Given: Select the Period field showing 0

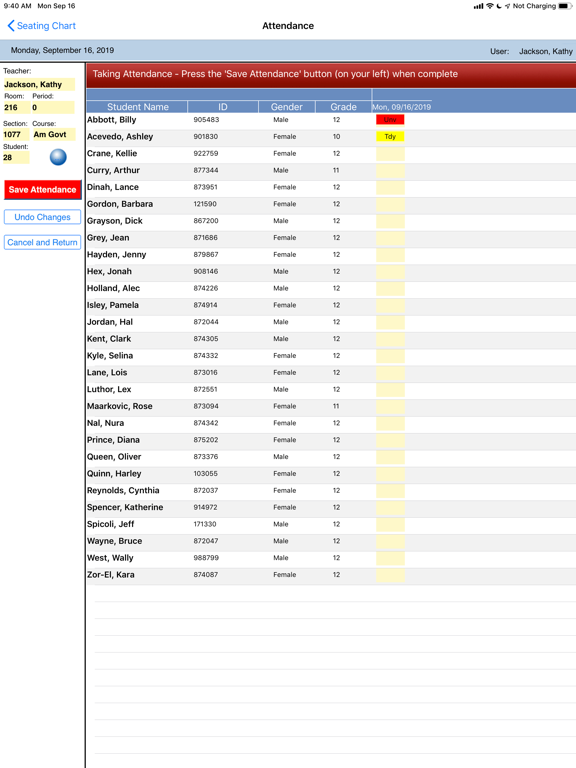Looking at the screenshot, I should [x=53, y=107].
